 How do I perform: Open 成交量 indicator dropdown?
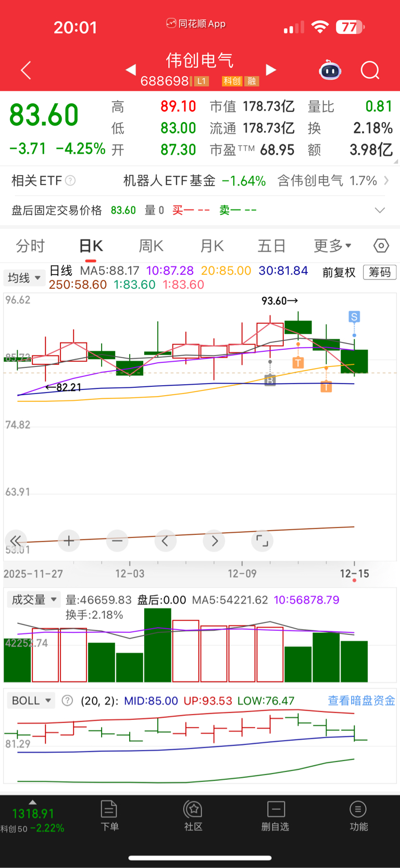(33, 600)
